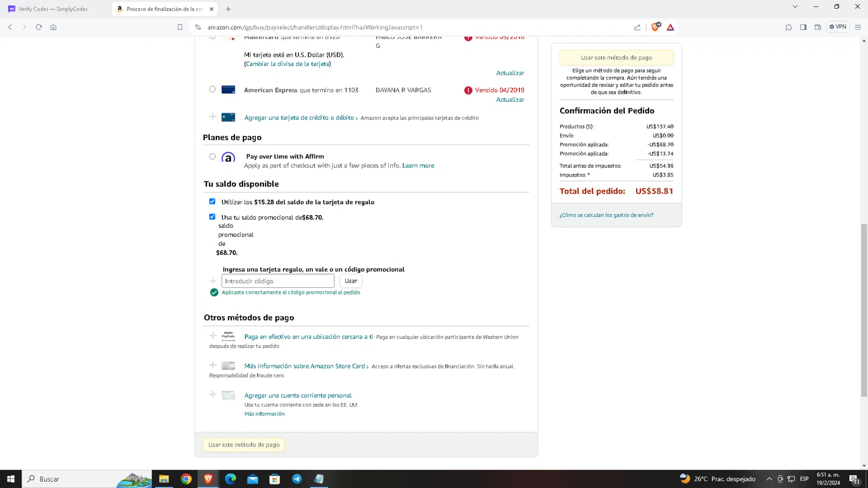868x488 pixels.
Task: Go forward in browser history
Action: pyautogui.click(x=24, y=27)
